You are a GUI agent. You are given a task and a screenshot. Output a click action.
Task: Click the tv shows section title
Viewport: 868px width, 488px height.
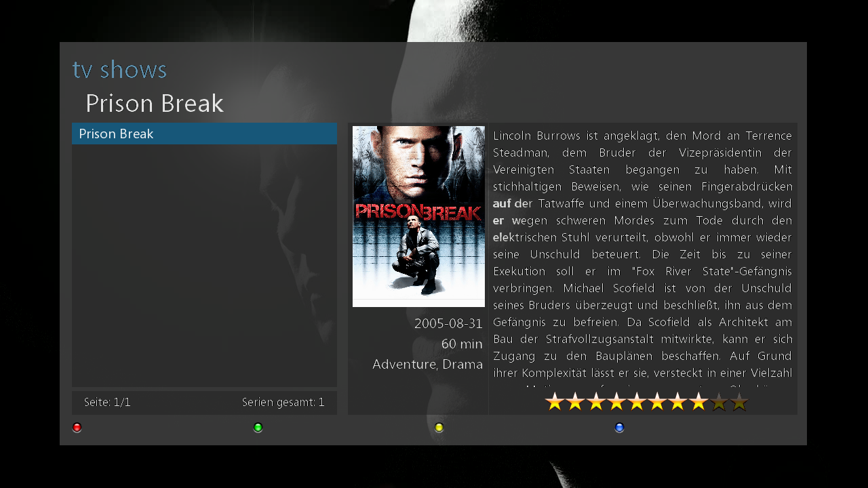pyautogui.click(x=119, y=70)
